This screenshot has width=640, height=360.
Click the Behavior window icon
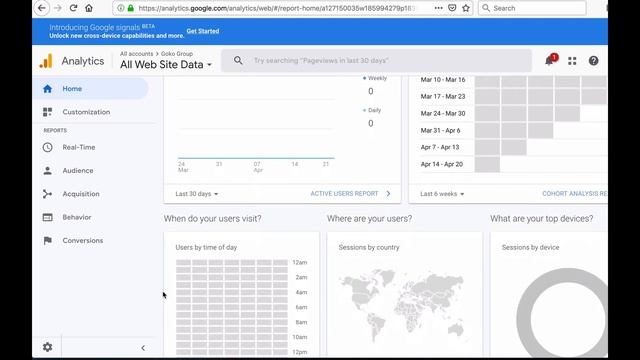point(47,217)
